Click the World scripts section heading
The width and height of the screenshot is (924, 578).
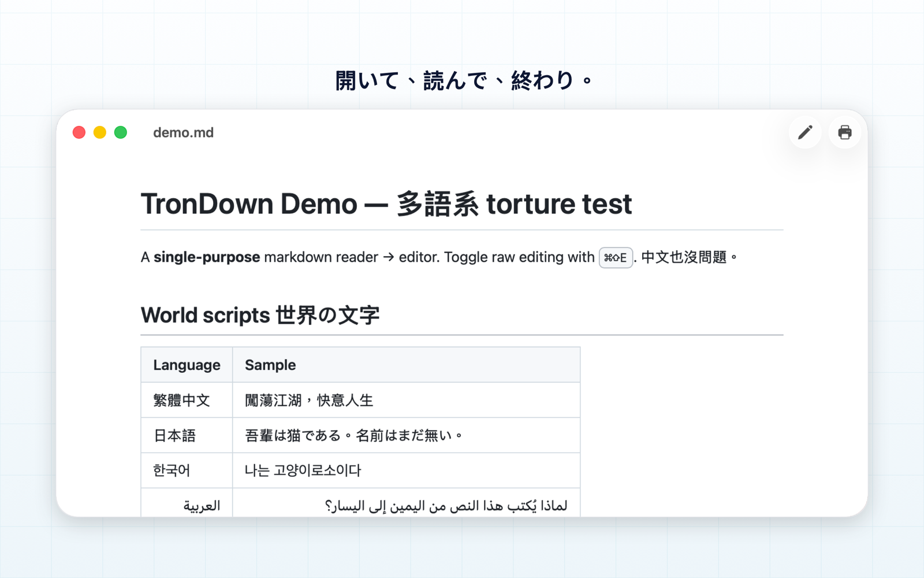coord(260,315)
